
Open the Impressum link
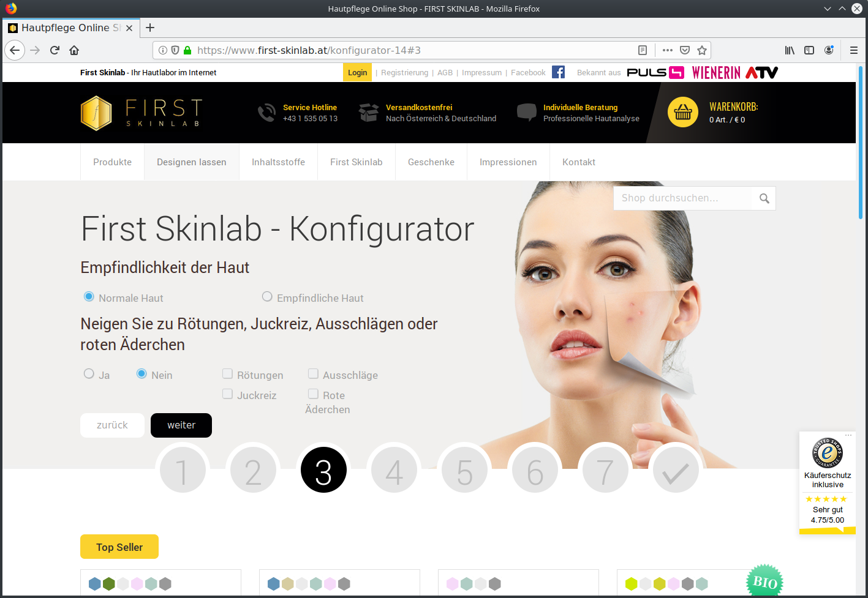click(x=481, y=72)
